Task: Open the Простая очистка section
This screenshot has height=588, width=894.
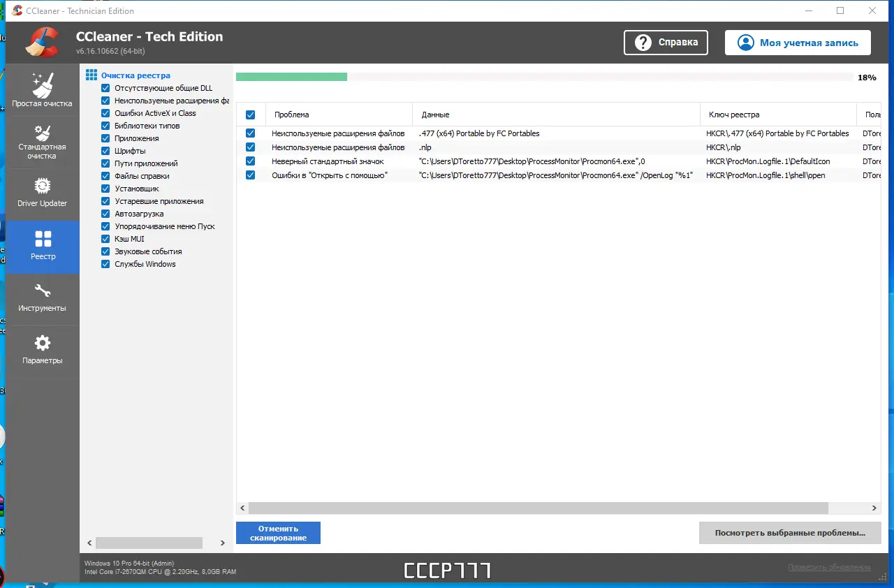Action: coord(42,90)
